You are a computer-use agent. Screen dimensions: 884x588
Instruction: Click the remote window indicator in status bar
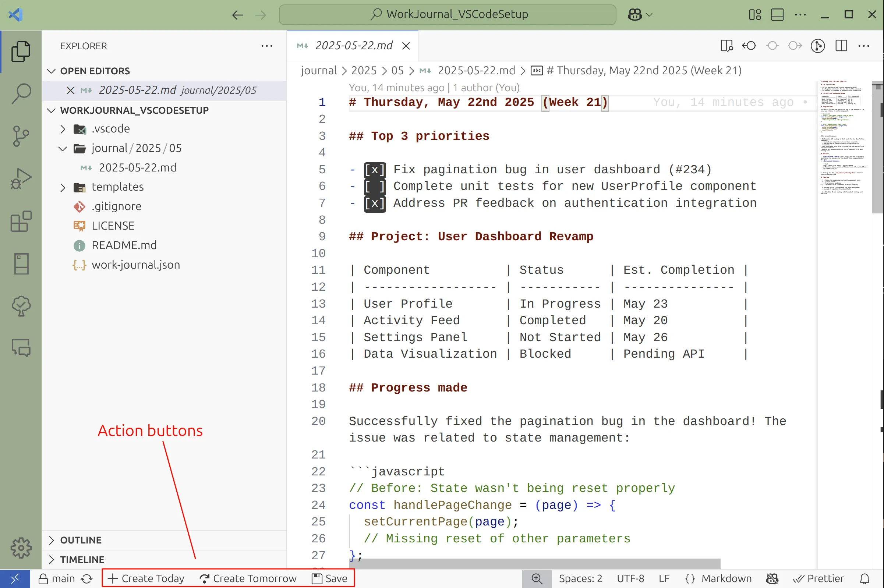[x=15, y=579]
